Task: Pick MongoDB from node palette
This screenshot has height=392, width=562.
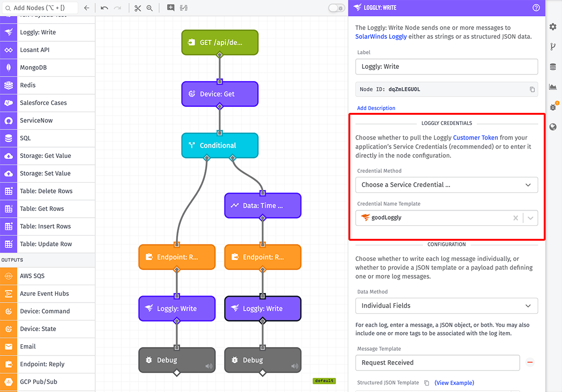Action: pyautogui.click(x=47, y=67)
